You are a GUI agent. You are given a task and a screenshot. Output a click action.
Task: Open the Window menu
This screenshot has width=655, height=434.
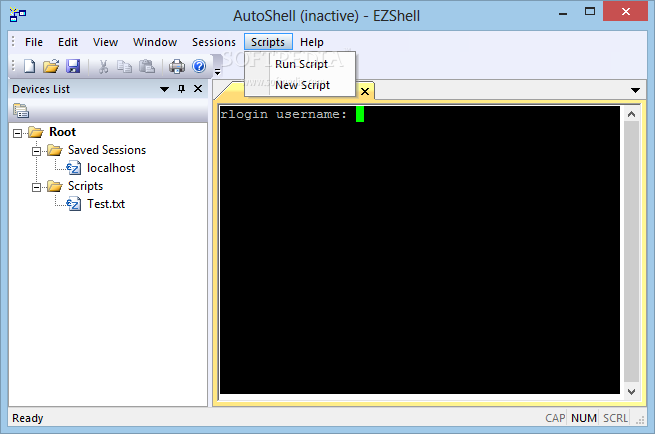(155, 42)
